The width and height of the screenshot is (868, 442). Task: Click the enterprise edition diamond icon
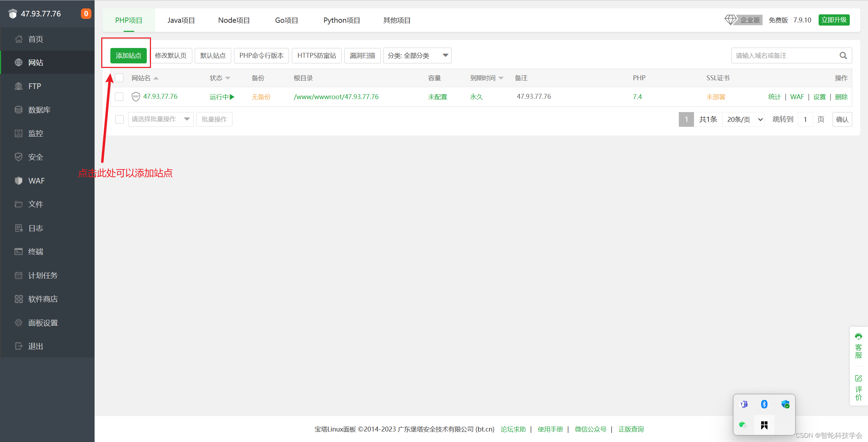(730, 20)
